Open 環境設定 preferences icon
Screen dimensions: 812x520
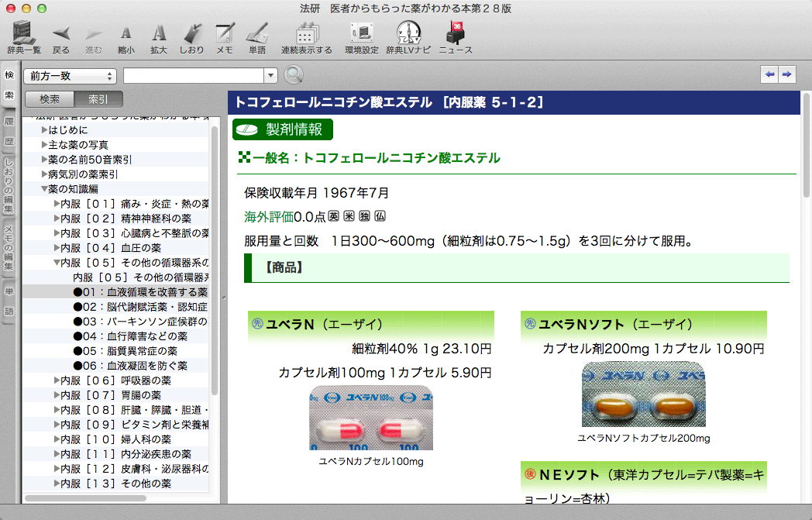point(361,33)
